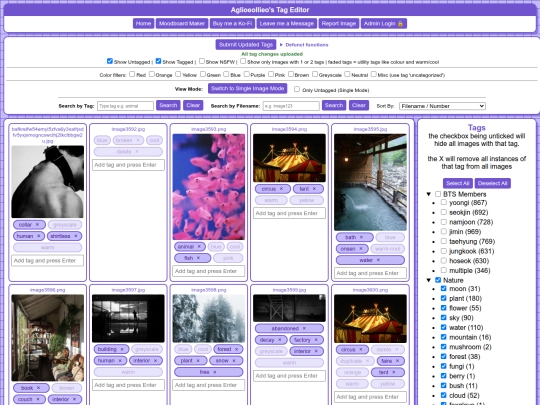Open the image3598 snowy forest thumbnail
This screenshot has height=405, width=540.
tap(209, 319)
